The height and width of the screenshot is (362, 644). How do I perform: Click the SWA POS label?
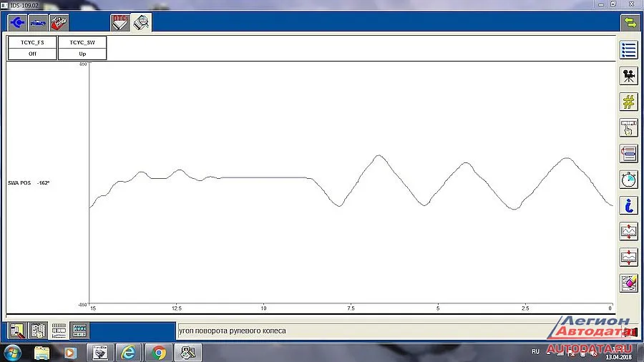point(19,183)
